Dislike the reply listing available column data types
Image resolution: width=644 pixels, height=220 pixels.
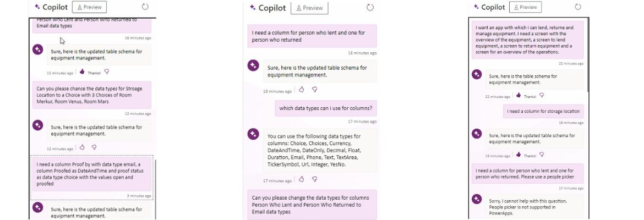coord(314,179)
